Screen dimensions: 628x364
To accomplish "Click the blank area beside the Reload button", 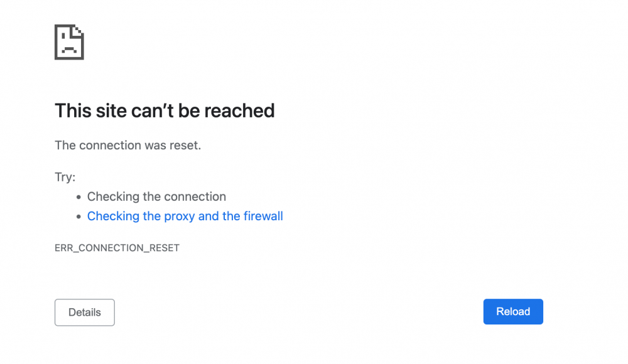I will click(x=408, y=311).
